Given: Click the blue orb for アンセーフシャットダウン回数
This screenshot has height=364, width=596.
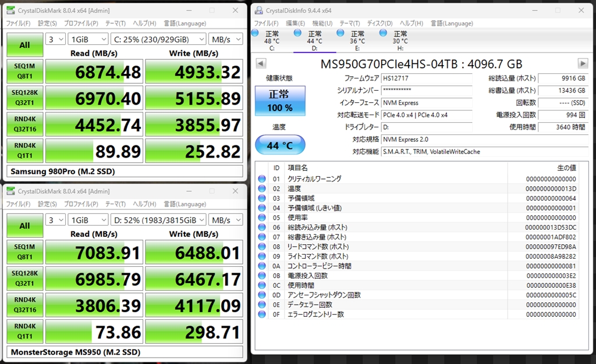Looking at the screenshot, I should (262, 295).
